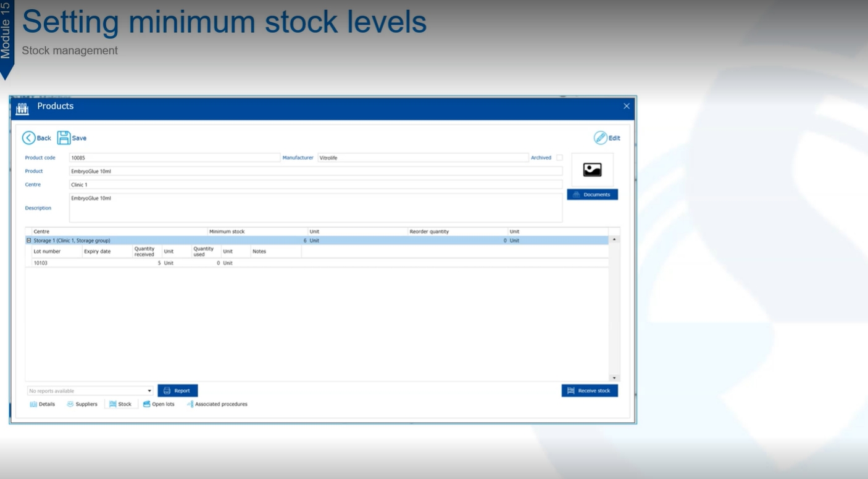Open the reports dropdown list
Screen dimensions: 868x479
point(149,391)
